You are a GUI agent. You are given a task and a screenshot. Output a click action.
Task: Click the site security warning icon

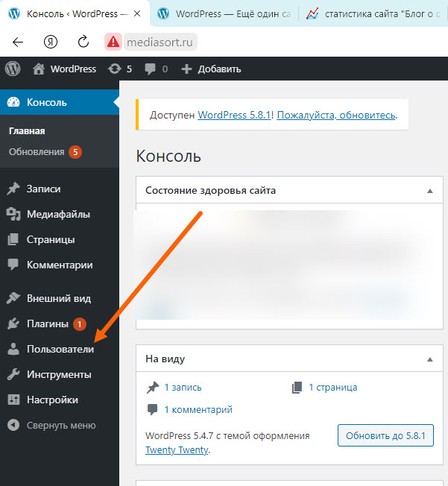(x=113, y=41)
